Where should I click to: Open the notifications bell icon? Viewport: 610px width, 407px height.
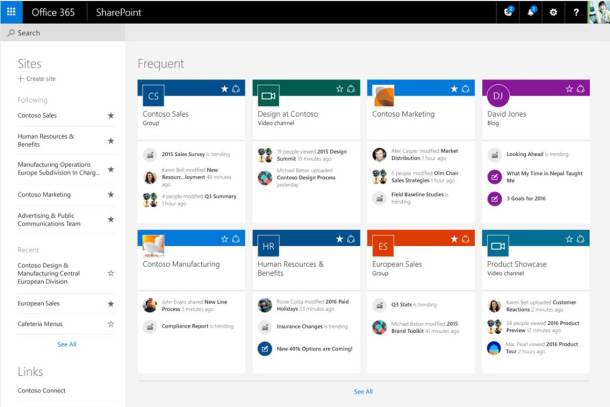click(531, 12)
